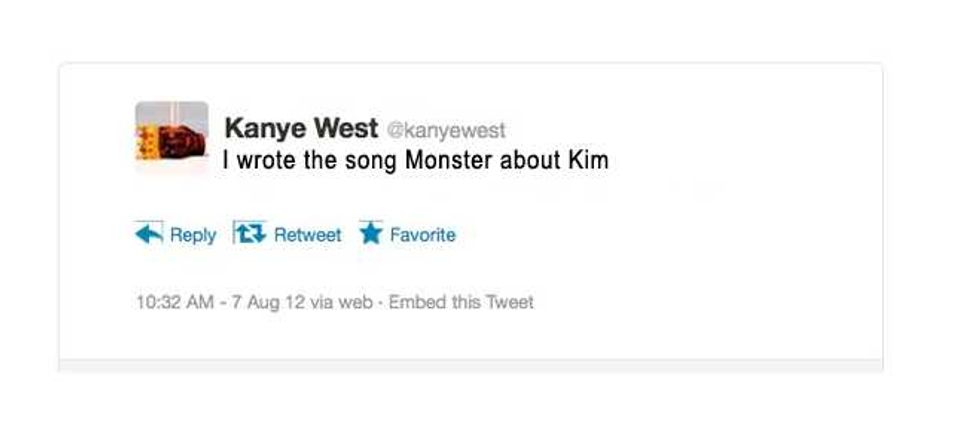Click the word "wrote" in the tweet
The image size is (980, 430).
click(x=267, y=160)
